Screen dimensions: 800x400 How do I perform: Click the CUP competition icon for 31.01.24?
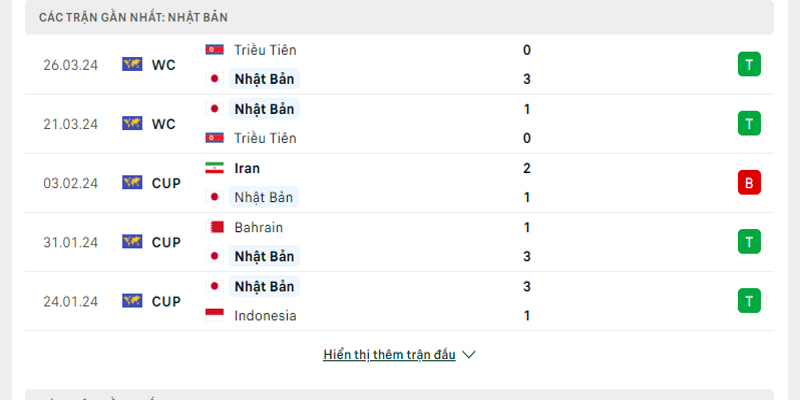(132, 241)
